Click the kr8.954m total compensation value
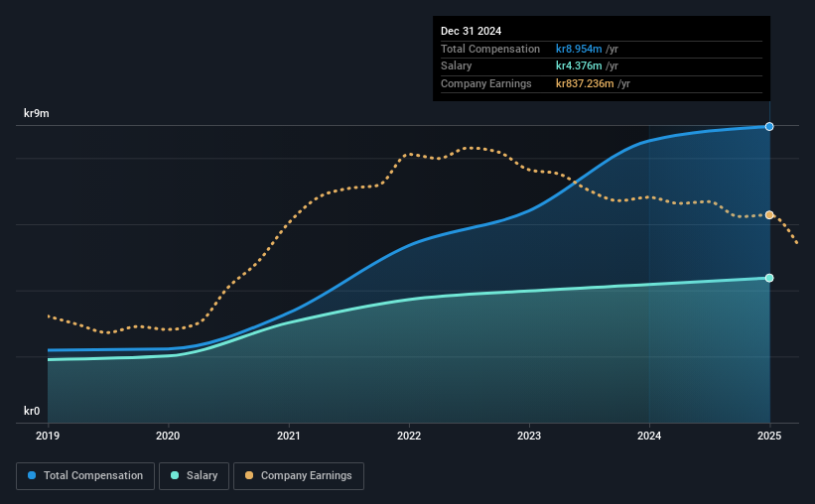 point(579,49)
